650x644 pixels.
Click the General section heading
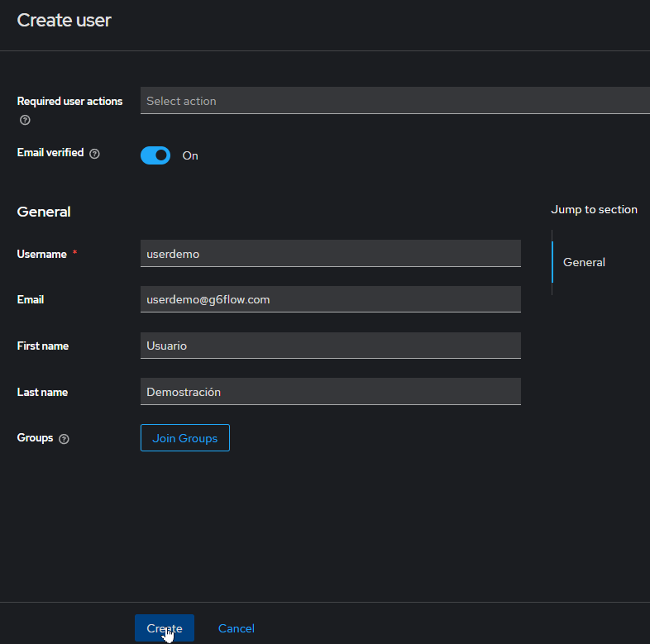pos(44,212)
